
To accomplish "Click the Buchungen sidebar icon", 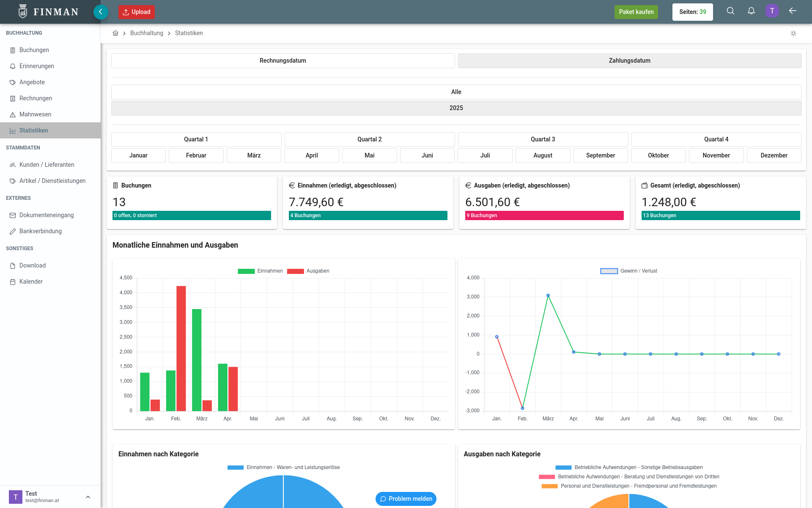I will 13,50.
